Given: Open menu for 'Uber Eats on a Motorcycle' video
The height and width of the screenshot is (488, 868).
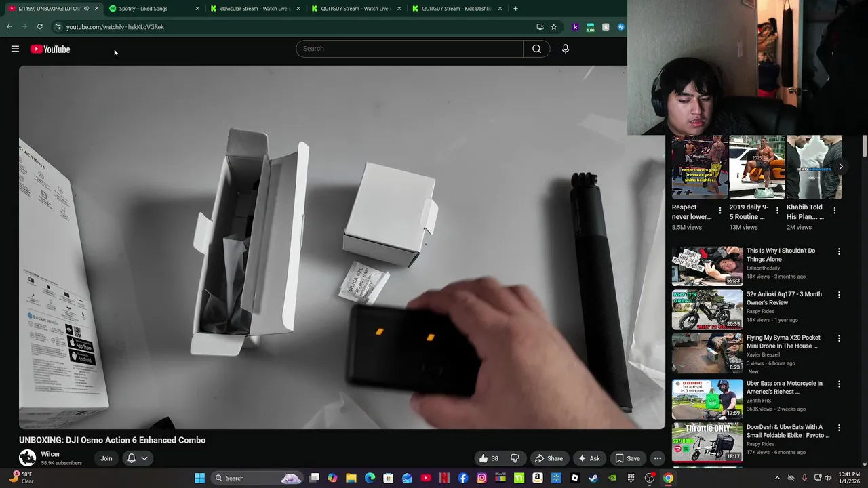Looking at the screenshot, I should pos(839,384).
